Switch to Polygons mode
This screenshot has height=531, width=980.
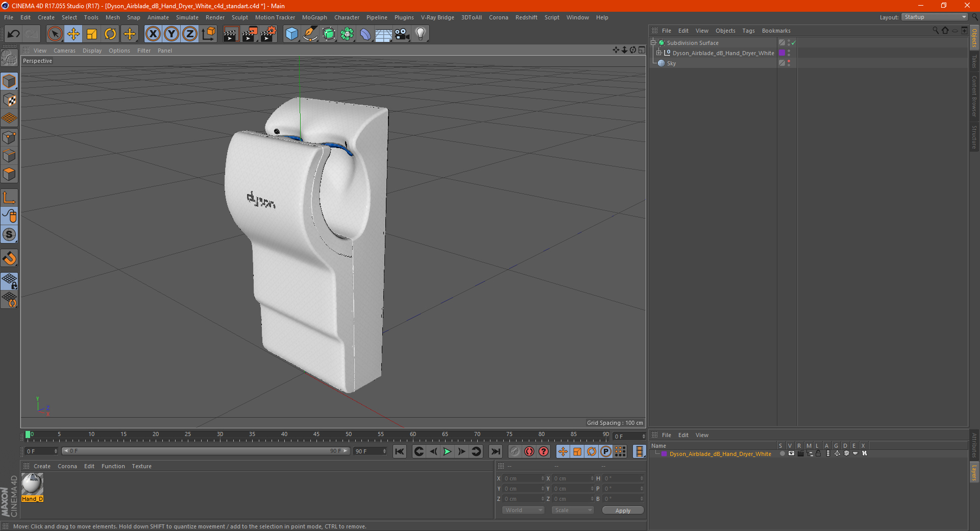pos(9,174)
